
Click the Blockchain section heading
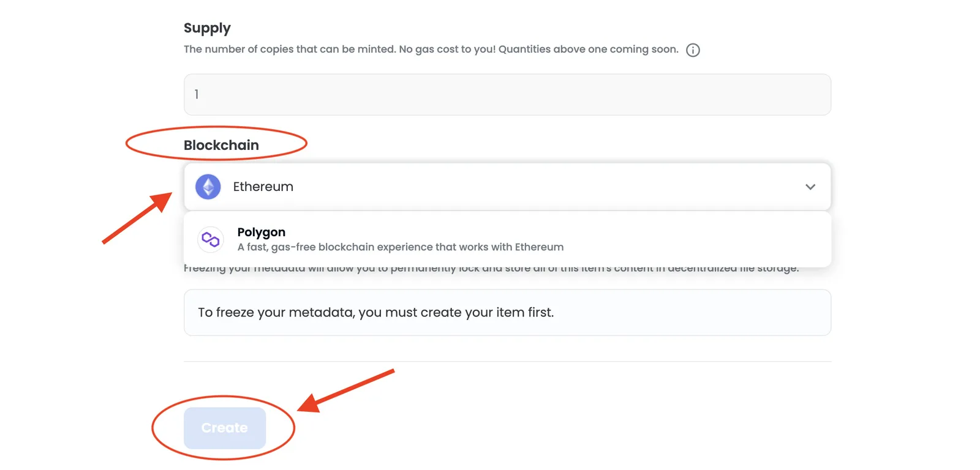coord(221,145)
